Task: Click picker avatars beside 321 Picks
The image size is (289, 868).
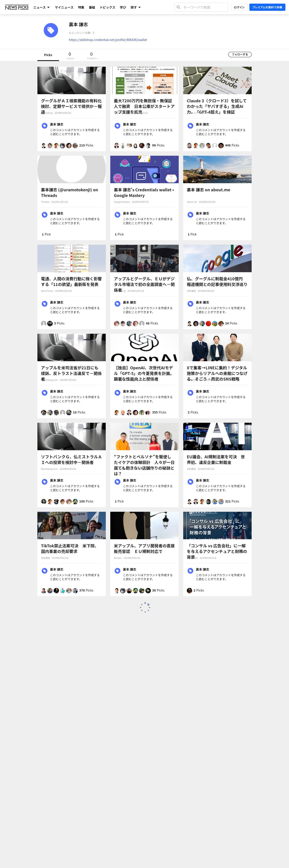Action: click(205, 501)
